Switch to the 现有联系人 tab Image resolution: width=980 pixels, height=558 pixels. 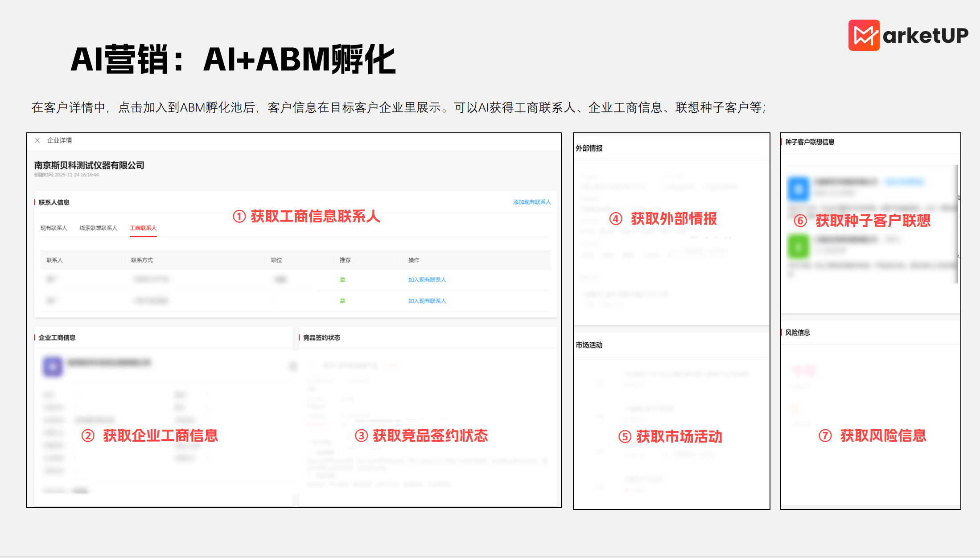click(54, 227)
